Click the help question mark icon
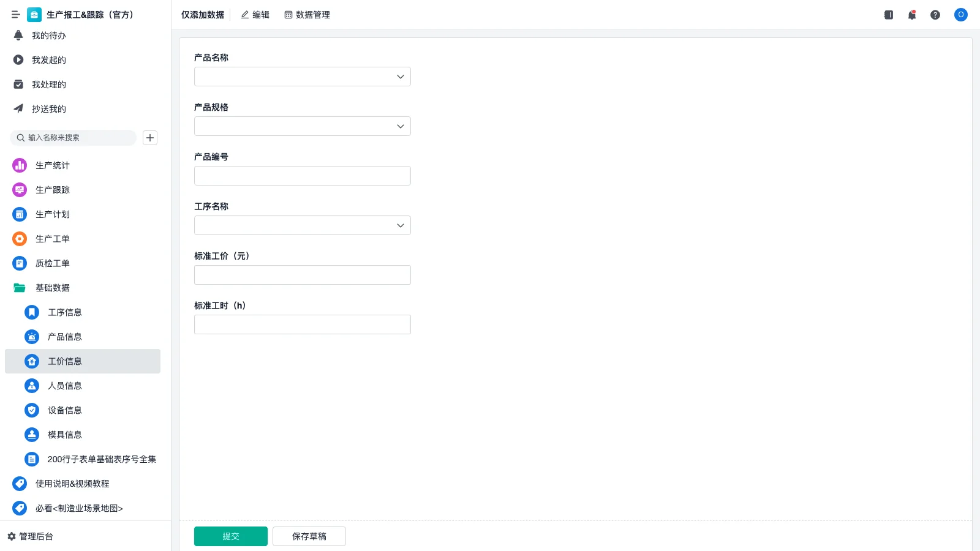The width and height of the screenshot is (980, 551). click(935, 15)
